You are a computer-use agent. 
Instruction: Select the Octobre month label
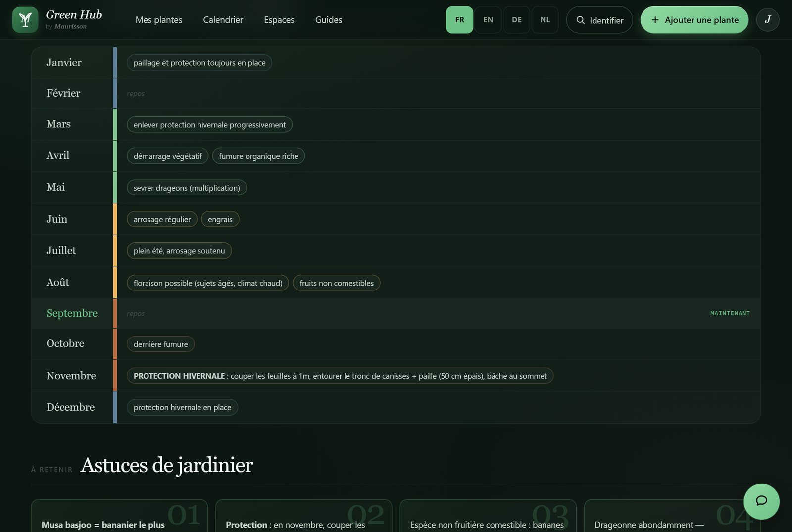(65, 343)
